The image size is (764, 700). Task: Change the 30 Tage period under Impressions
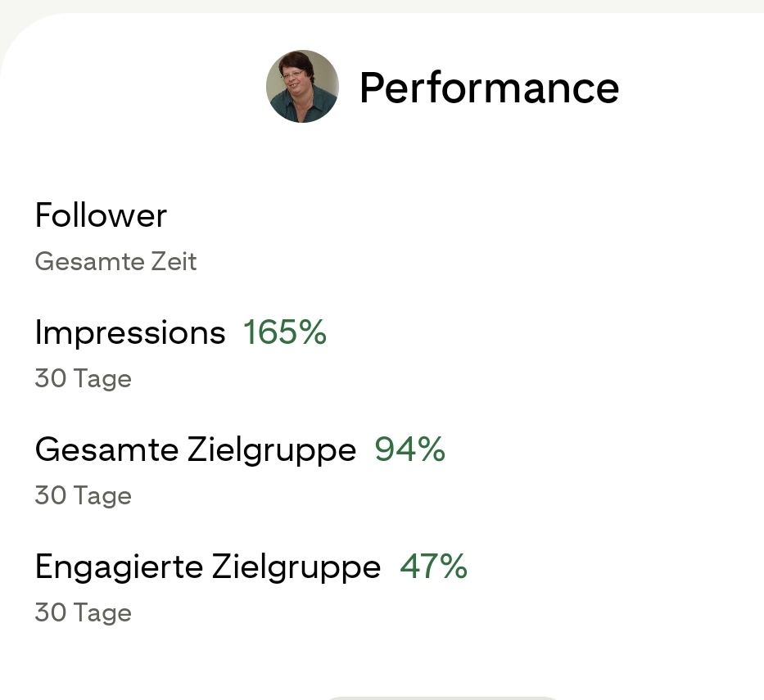pyautogui.click(x=83, y=378)
